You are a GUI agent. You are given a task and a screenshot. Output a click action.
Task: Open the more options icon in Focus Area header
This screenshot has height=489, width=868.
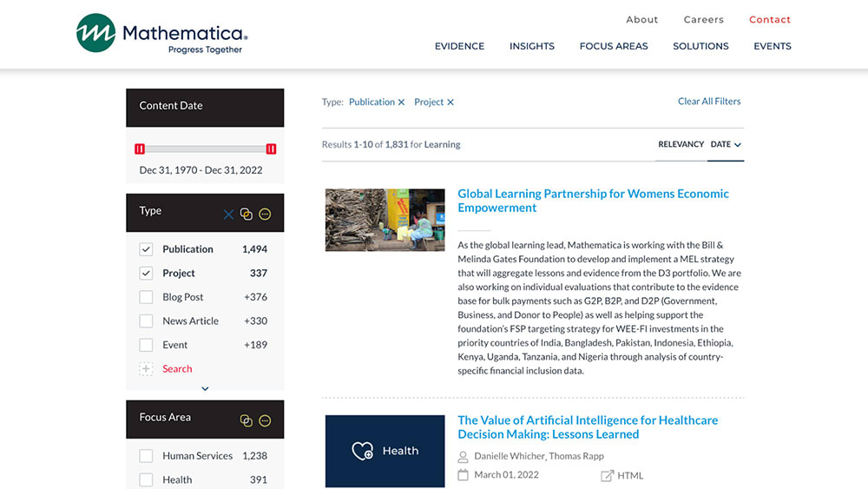point(266,420)
